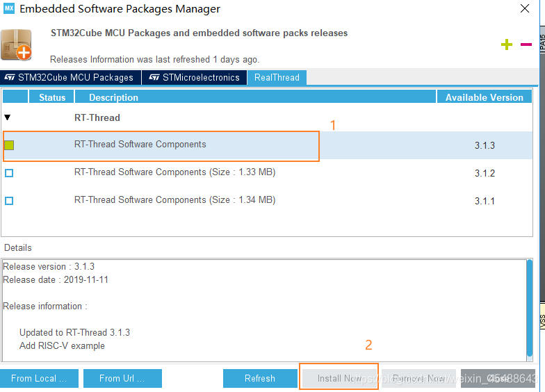The height and width of the screenshot is (392, 545).
Task: Click the Available Version column header
Action: 484,97
